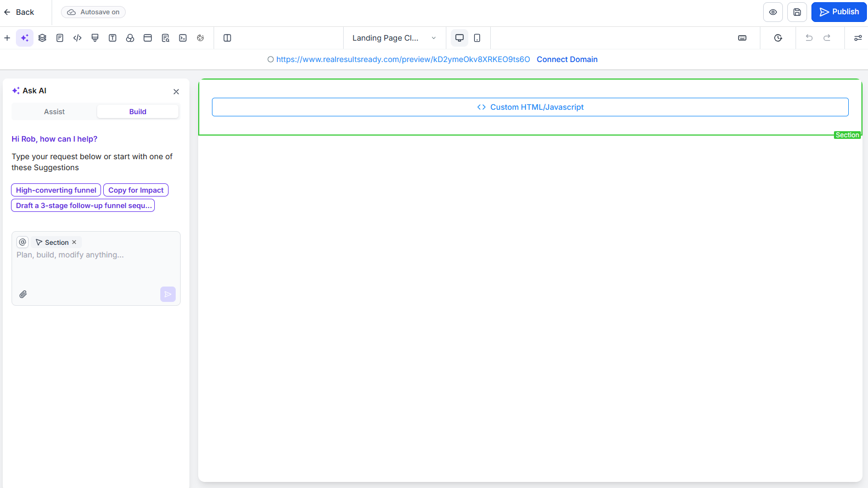Screen dimensions: 868x488
Task: Save the page with the floppy disk icon
Action: click(797, 12)
